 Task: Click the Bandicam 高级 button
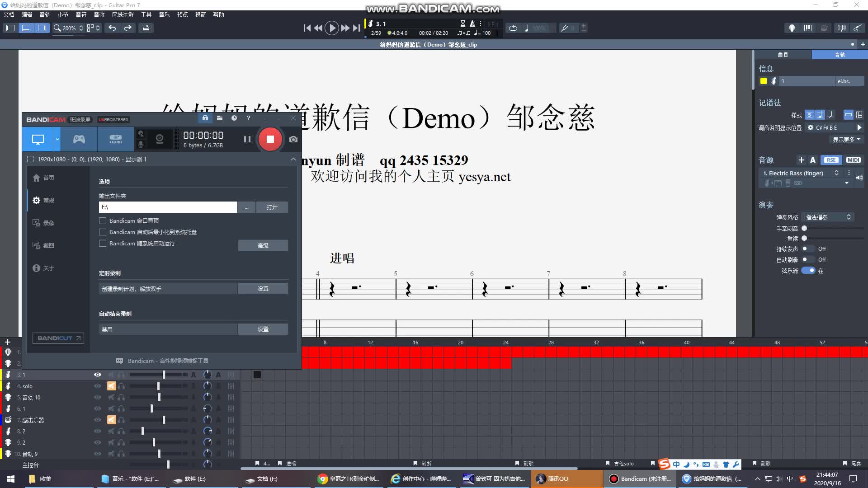coord(263,246)
